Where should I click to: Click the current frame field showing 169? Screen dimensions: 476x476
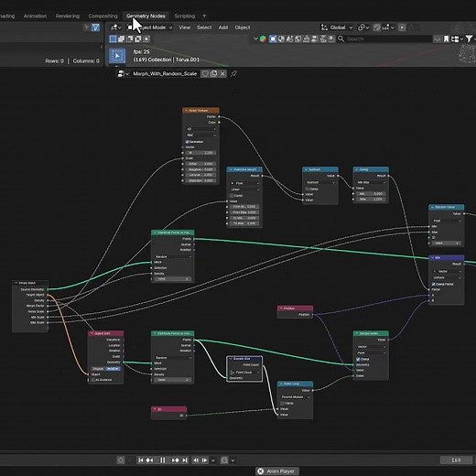point(456,460)
